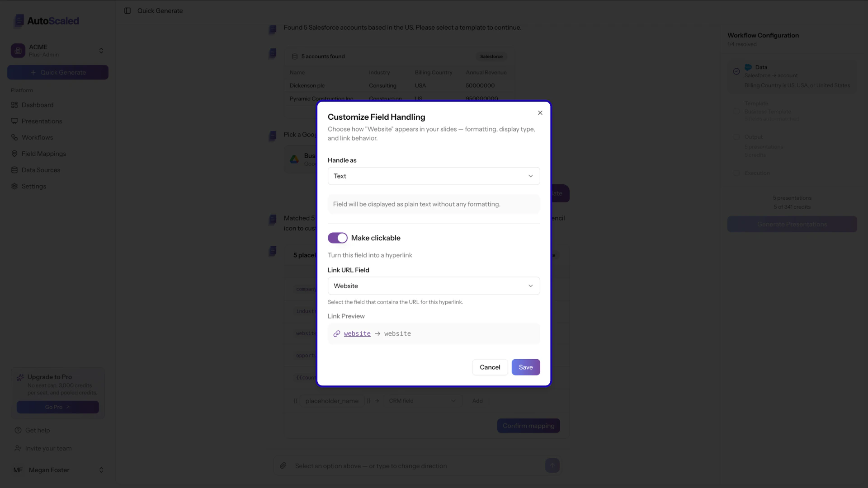Click the AutoScaled logo
Viewport: 868px width, 488px height.
(46, 21)
